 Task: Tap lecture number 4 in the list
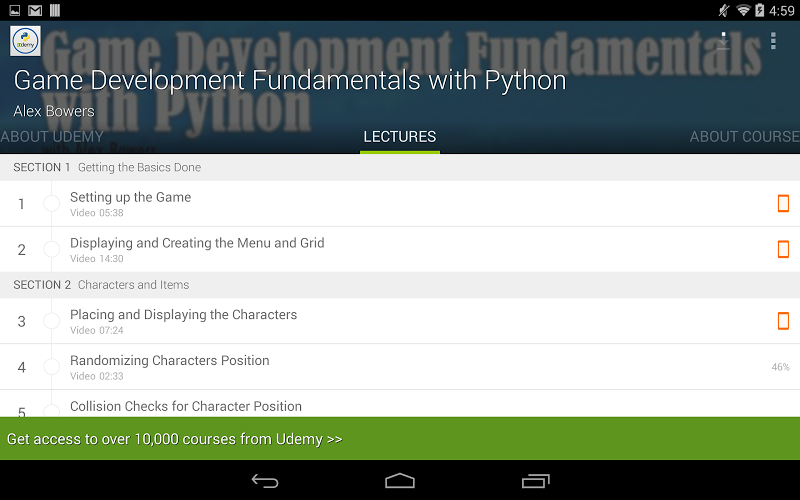tap(21, 367)
